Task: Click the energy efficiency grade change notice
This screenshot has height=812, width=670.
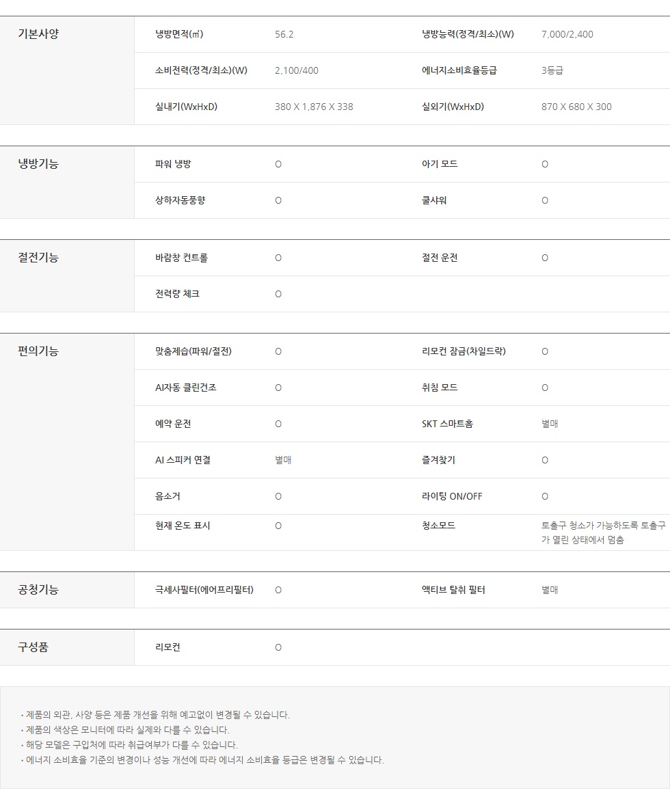Action: pos(204,760)
